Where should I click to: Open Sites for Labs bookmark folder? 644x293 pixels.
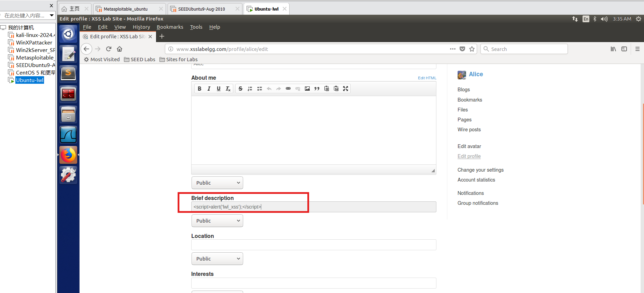179,59
